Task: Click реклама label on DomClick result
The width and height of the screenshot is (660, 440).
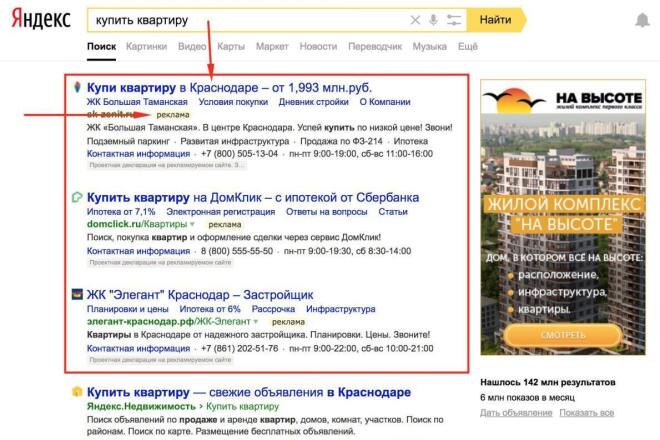Action: pos(225,224)
